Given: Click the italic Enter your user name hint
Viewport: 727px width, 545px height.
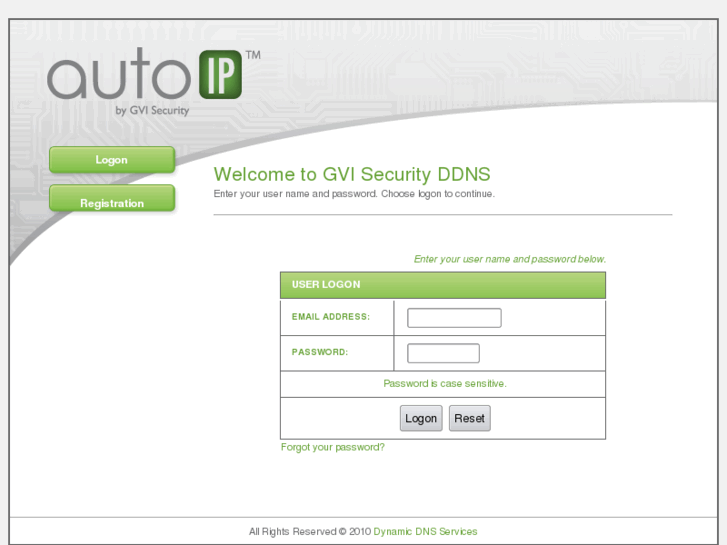Looking at the screenshot, I should click(510, 259).
